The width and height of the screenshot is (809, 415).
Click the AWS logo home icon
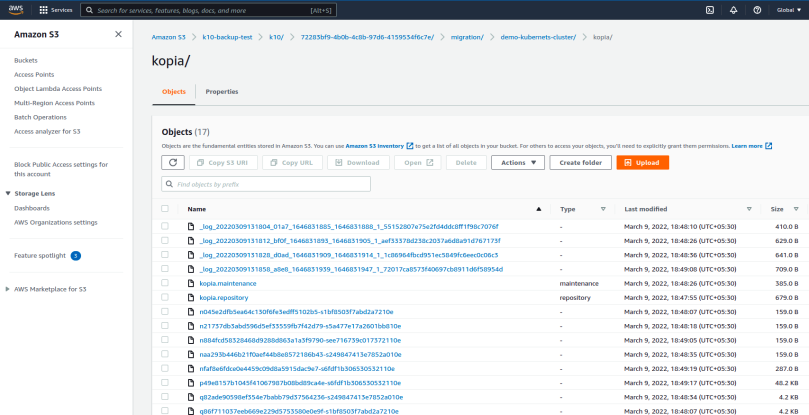coord(15,10)
